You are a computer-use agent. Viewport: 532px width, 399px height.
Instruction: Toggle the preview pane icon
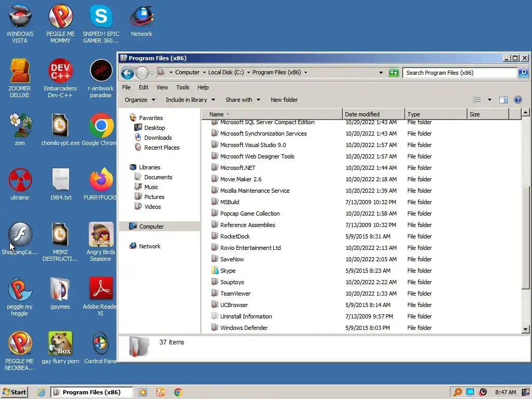pos(503,100)
